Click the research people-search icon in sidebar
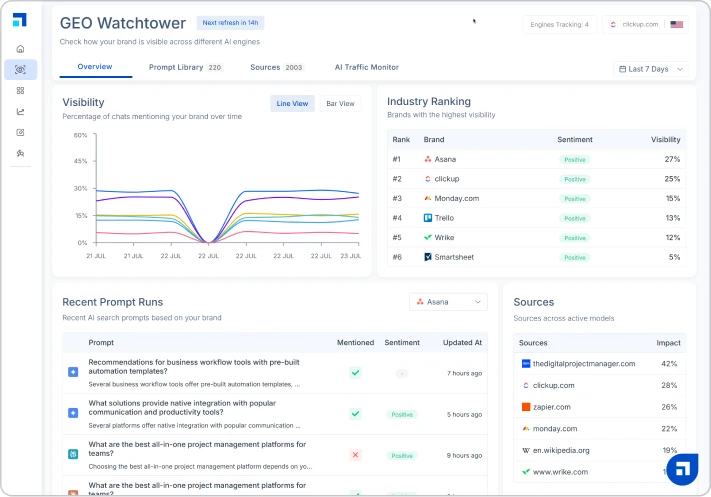Image resolution: width=711 pixels, height=497 pixels. coord(20,153)
